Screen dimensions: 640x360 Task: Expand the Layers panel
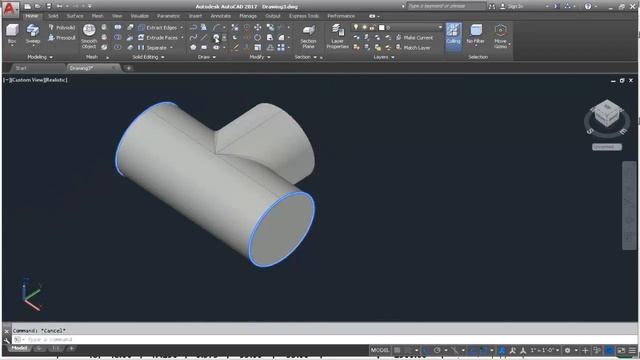pyautogui.click(x=384, y=57)
